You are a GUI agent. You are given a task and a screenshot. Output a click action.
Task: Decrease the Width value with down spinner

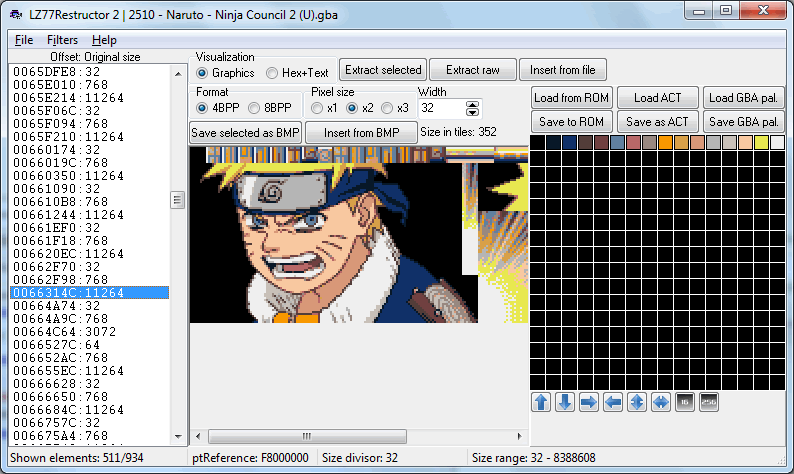472,112
